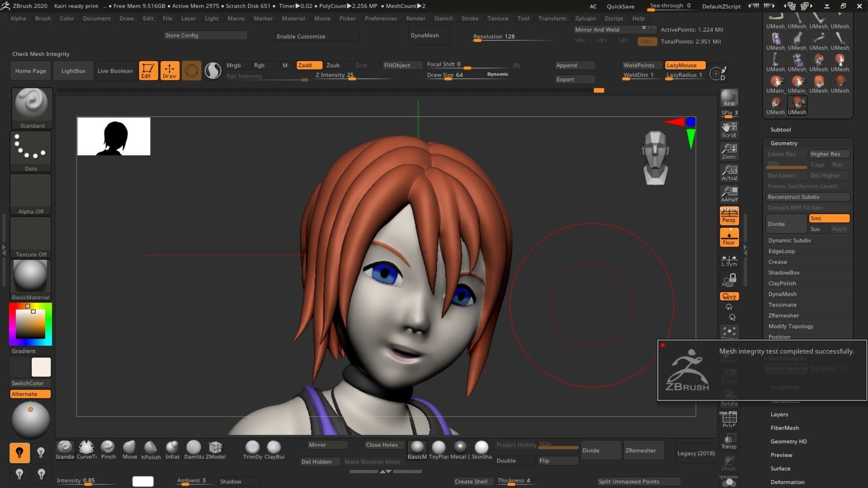Toggle Zadd sculpt mode
Screen dimensions: 868x488
[x=309, y=65]
